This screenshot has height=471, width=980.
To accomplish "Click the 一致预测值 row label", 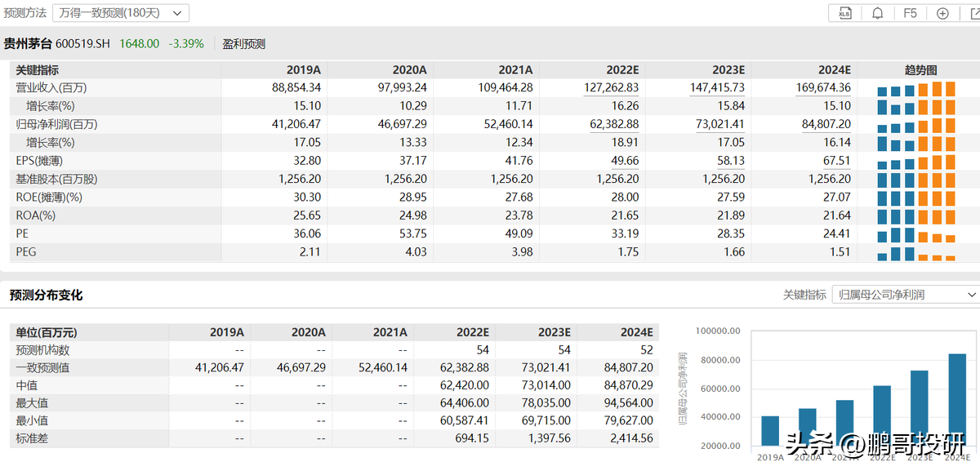I will pyautogui.click(x=43, y=368).
